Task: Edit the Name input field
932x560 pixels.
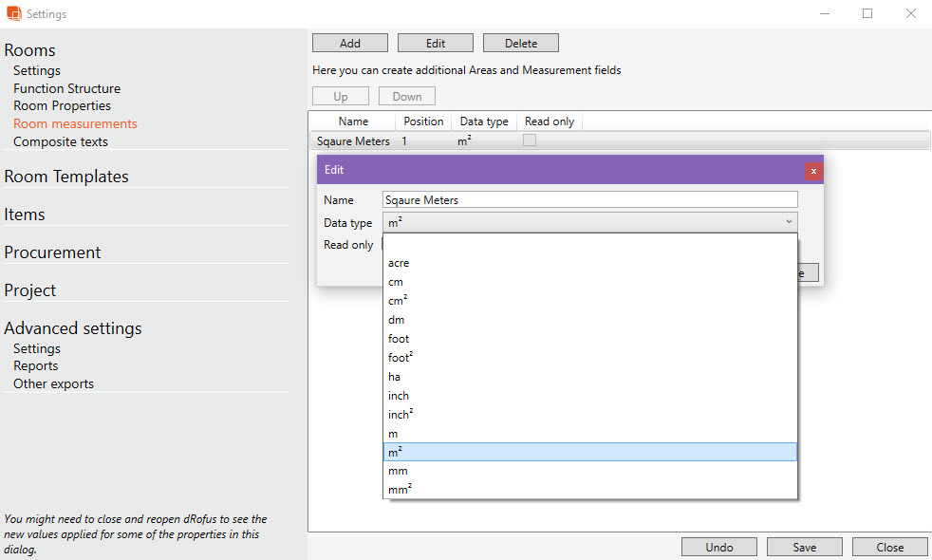Action: click(x=589, y=200)
